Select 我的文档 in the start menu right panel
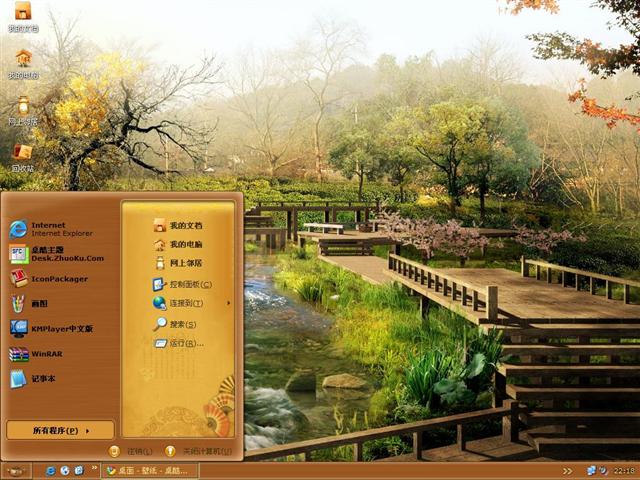 [x=178, y=225]
